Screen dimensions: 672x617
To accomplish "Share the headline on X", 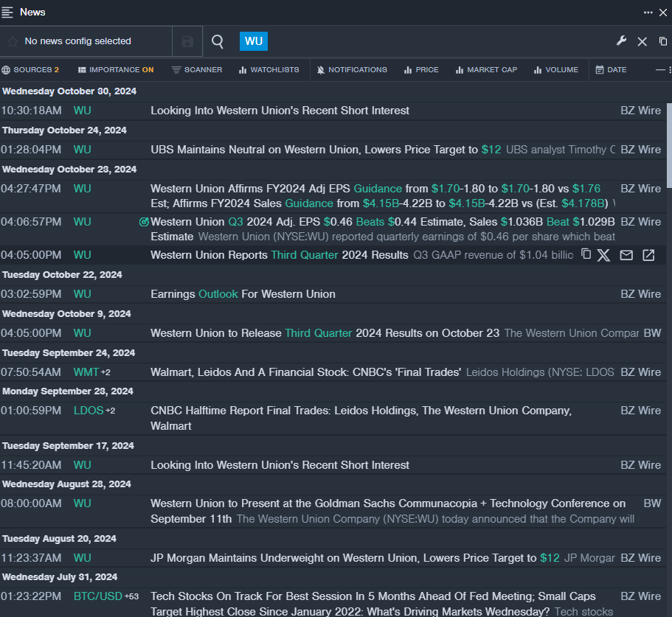I will (603, 255).
